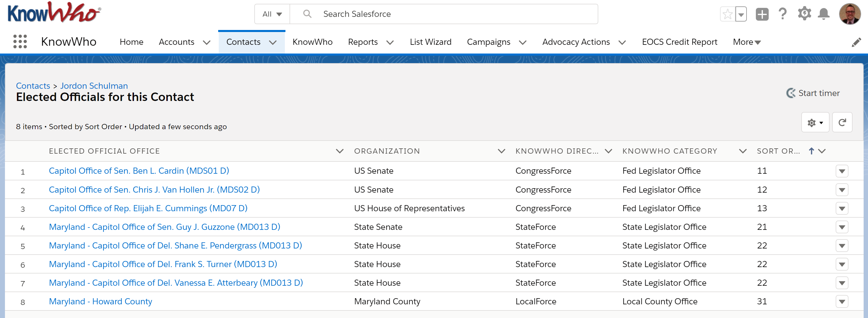The image size is (868, 318).
Task: Click the favorites star icon
Action: [x=728, y=14]
